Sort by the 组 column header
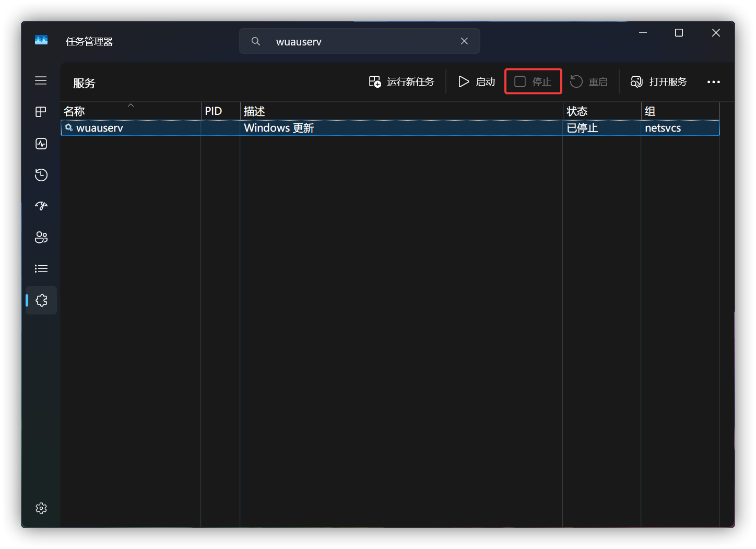This screenshot has width=756, height=549. 680,111
